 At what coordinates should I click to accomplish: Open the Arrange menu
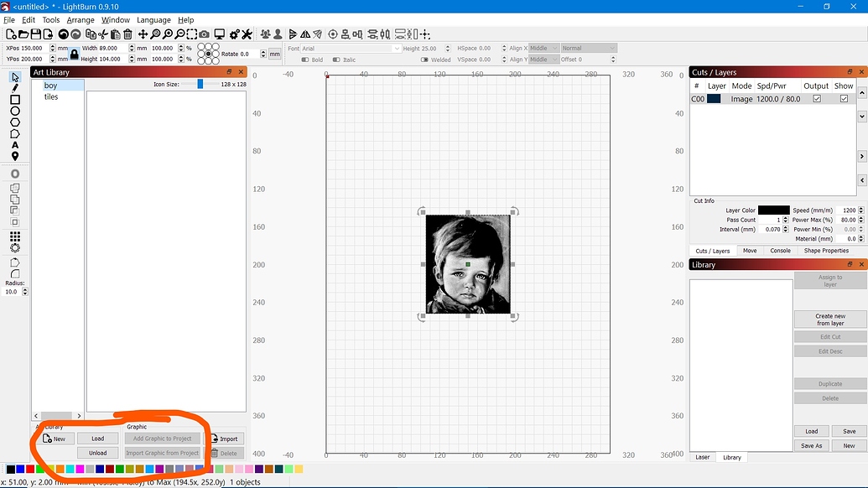click(81, 20)
